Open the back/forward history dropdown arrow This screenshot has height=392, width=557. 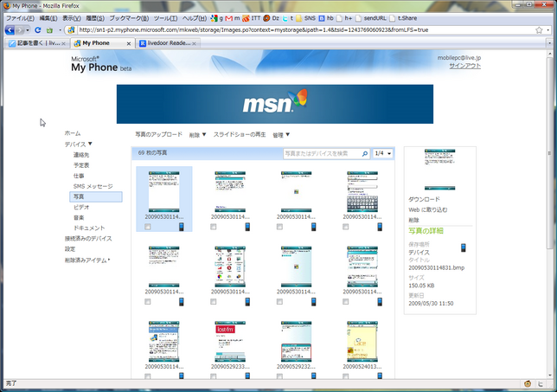pyautogui.click(x=28, y=30)
